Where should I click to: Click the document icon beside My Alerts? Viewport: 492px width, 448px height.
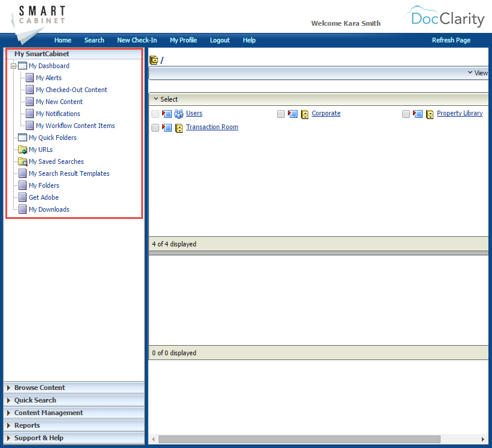(29, 78)
